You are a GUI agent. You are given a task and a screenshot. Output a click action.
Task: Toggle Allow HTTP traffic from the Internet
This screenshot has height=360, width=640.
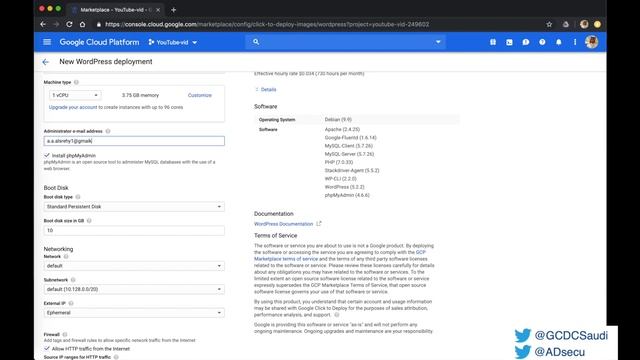[x=47, y=349]
